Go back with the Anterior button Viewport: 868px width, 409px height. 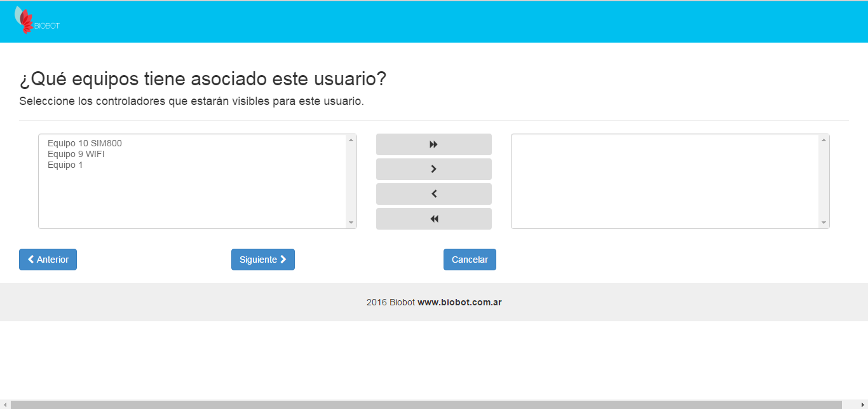(48, 260)
